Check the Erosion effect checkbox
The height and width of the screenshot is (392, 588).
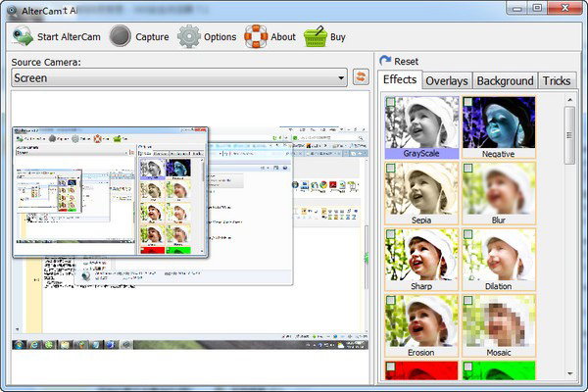tap(391, 300)
